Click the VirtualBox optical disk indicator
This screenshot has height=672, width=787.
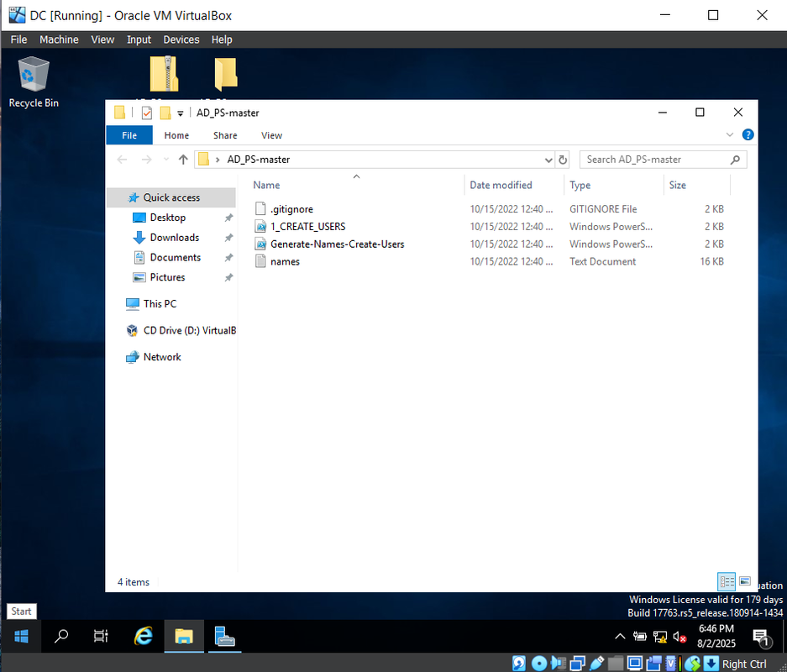539,664
